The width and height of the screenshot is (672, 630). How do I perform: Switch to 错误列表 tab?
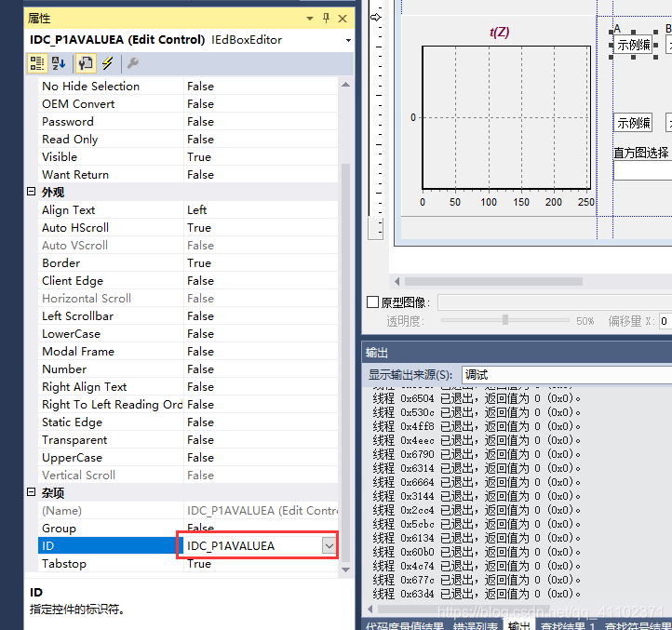(475, 625)
